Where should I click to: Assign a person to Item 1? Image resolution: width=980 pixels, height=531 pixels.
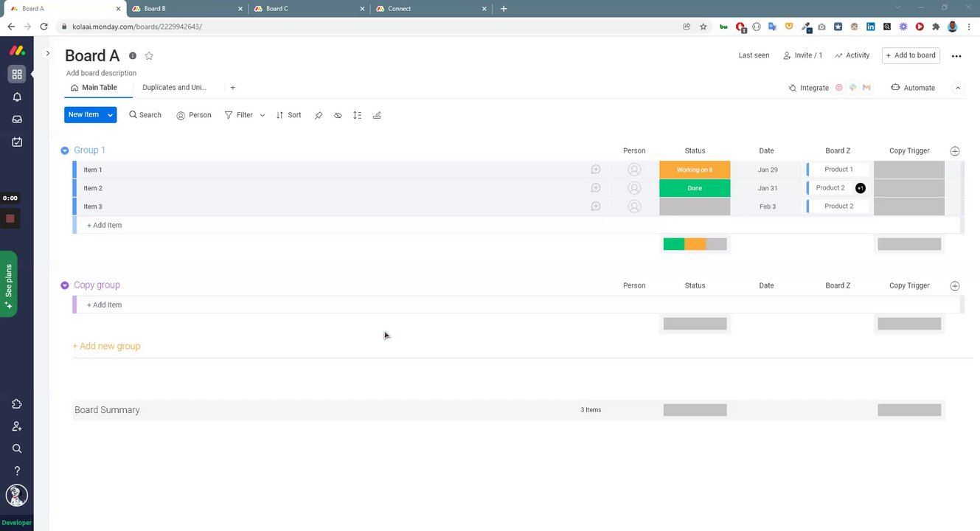[x=634, y=170]
